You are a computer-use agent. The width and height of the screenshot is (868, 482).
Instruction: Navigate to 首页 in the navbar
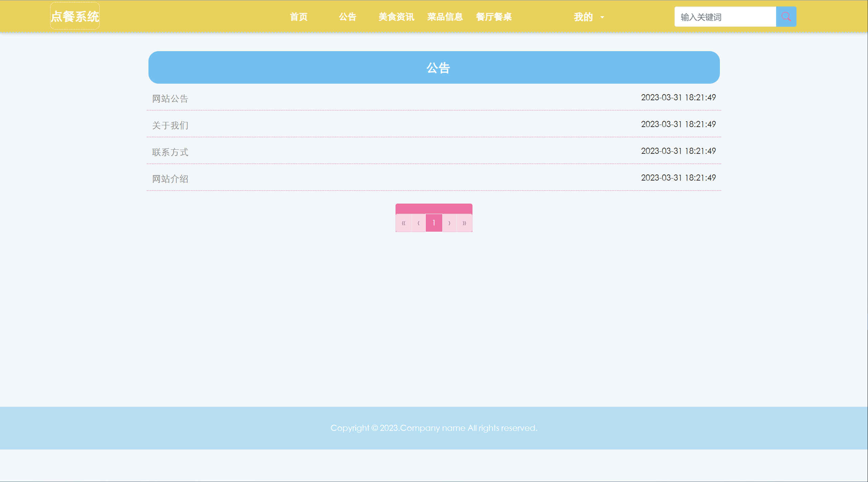coord(298,17)
